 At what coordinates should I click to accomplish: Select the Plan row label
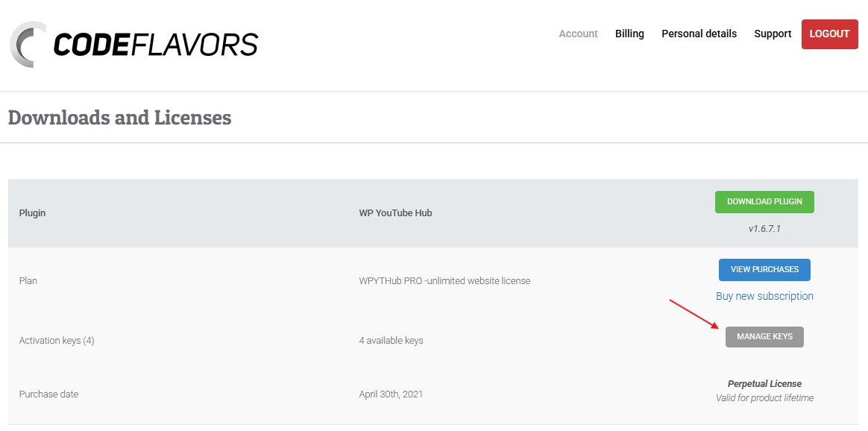[x=28, y=281]
